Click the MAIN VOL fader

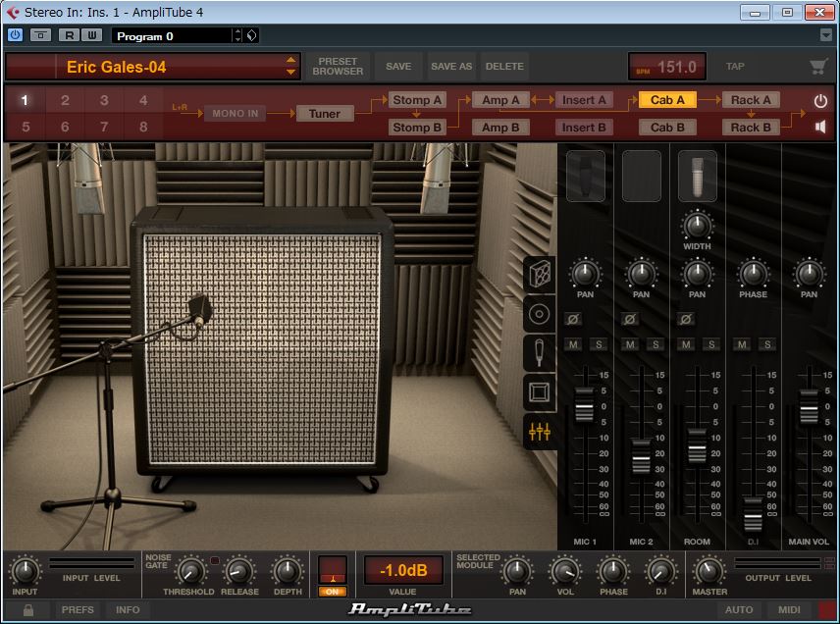(x=809, y=404)
